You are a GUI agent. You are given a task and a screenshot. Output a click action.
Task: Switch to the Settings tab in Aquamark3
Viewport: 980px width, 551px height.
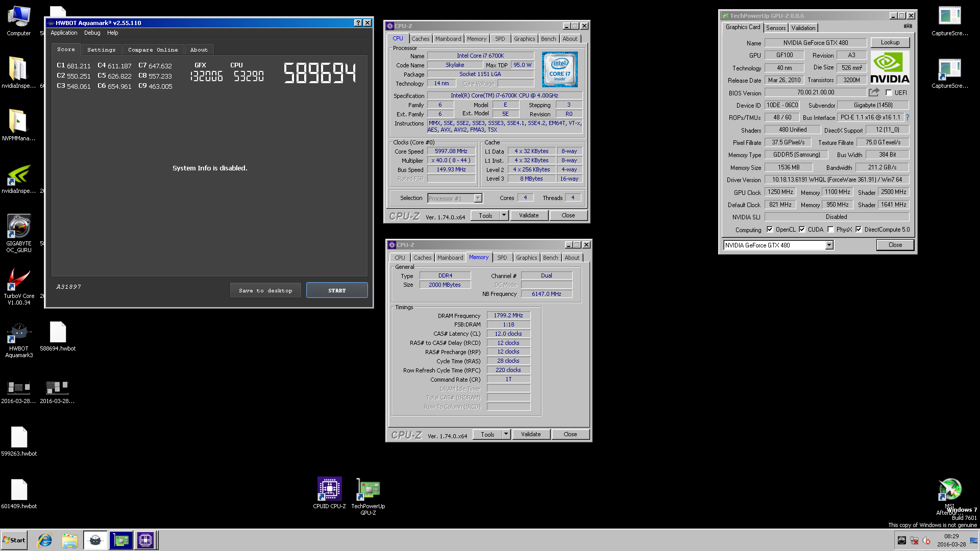(101, 49)
